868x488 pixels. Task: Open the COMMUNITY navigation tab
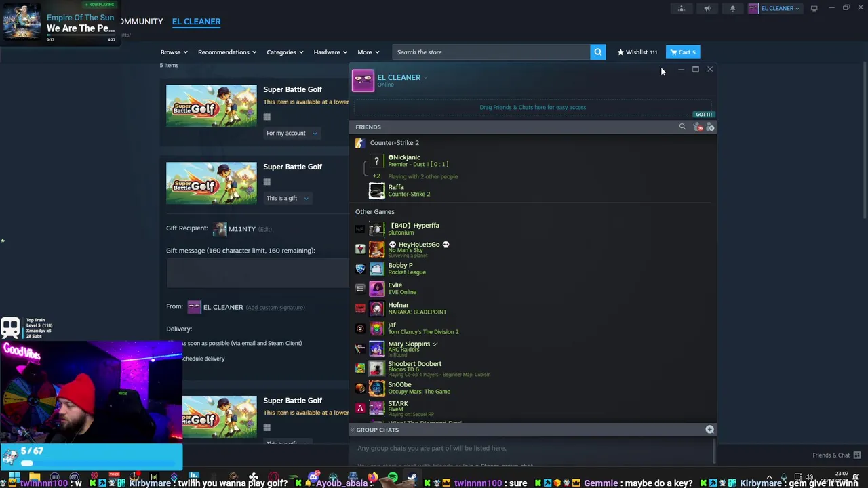(x=141, y=22)
